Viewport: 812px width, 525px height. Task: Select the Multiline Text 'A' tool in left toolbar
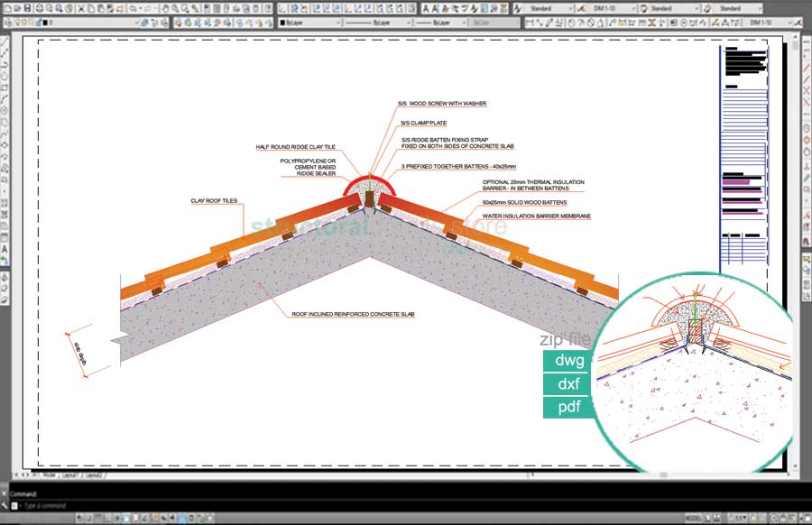coord(5,249)
